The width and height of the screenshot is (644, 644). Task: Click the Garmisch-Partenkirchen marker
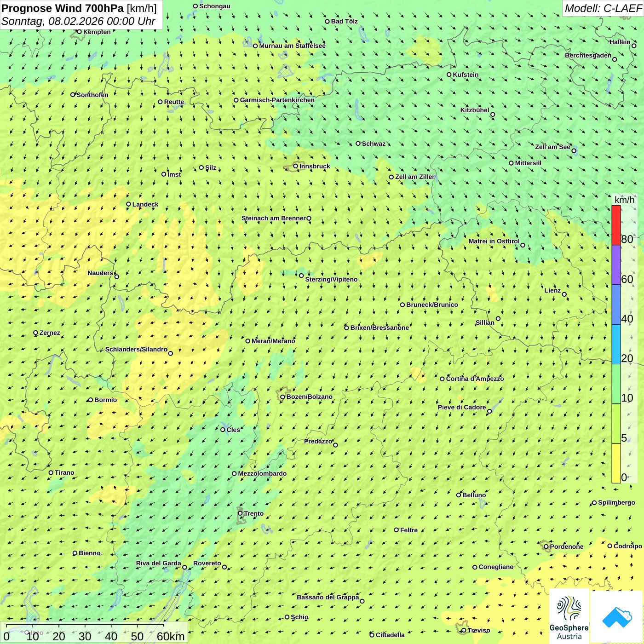click(236, 100)
